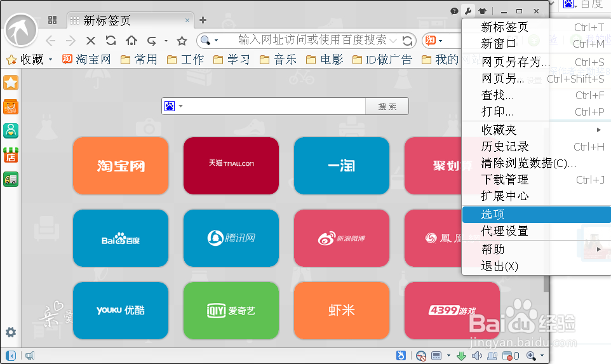Open the sidebar shop store icon
This screenshot has width=611, height=364.
pyautogui.click(x=11, y=155)
